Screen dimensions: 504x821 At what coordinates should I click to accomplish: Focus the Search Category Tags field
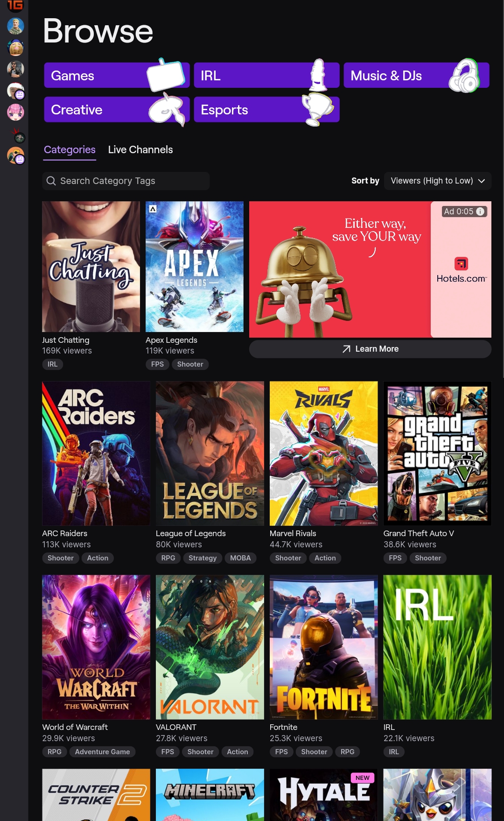[x=126, y=181]
